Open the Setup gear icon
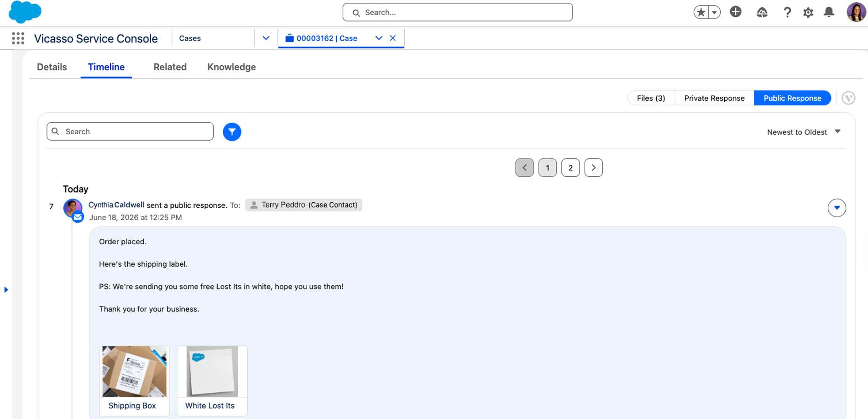 click(x=808, y=12)
